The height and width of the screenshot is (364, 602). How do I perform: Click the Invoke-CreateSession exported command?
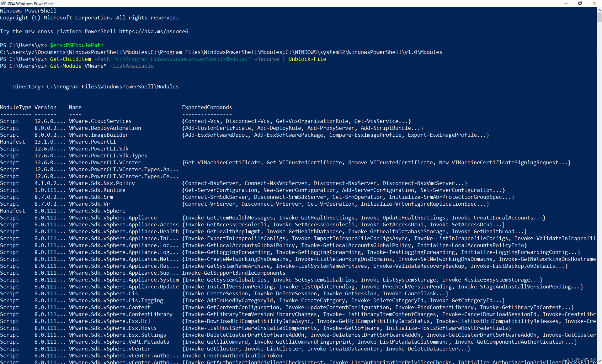pos(216,293)
